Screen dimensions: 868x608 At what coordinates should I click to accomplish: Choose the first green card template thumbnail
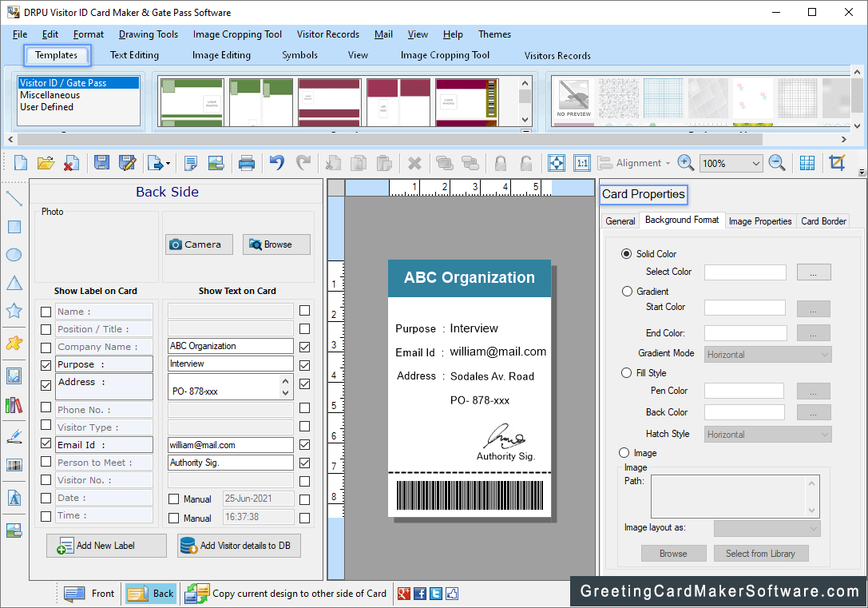coord(192,102)
